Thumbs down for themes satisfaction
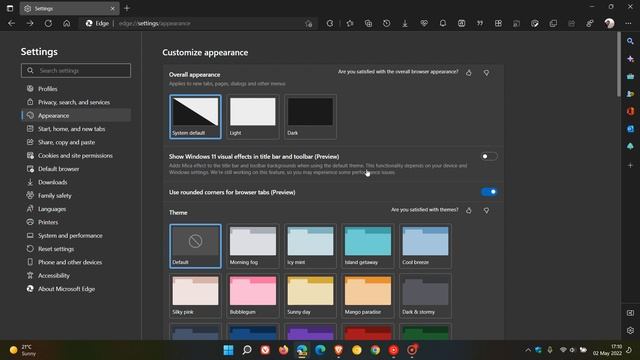 tap(486, 210)
